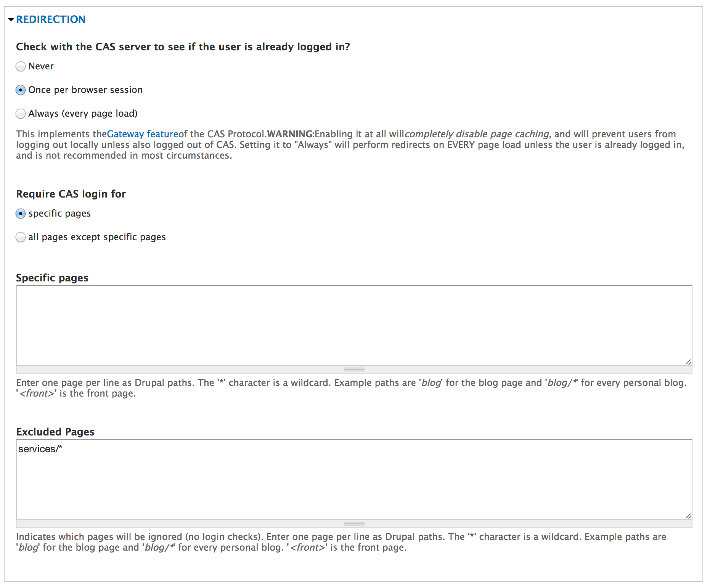Click all pages except specific pages label
This screenshot has height=588, width=707.
[97, 237]
